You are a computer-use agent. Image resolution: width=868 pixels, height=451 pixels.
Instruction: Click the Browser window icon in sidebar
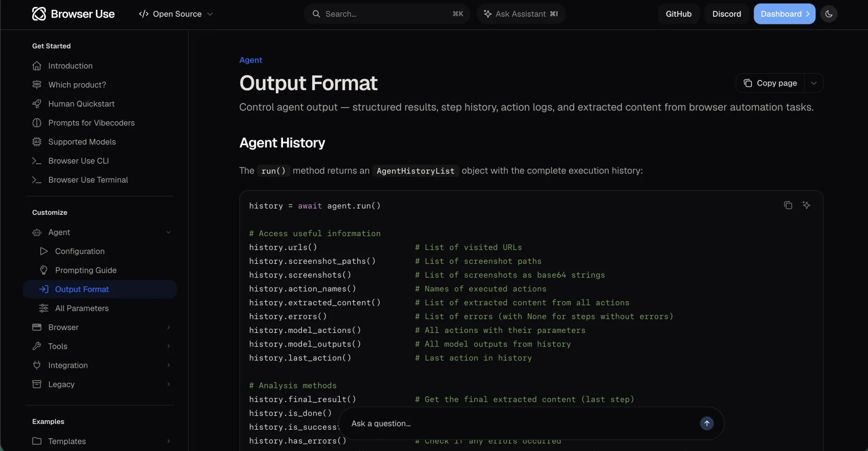(37, 328)
